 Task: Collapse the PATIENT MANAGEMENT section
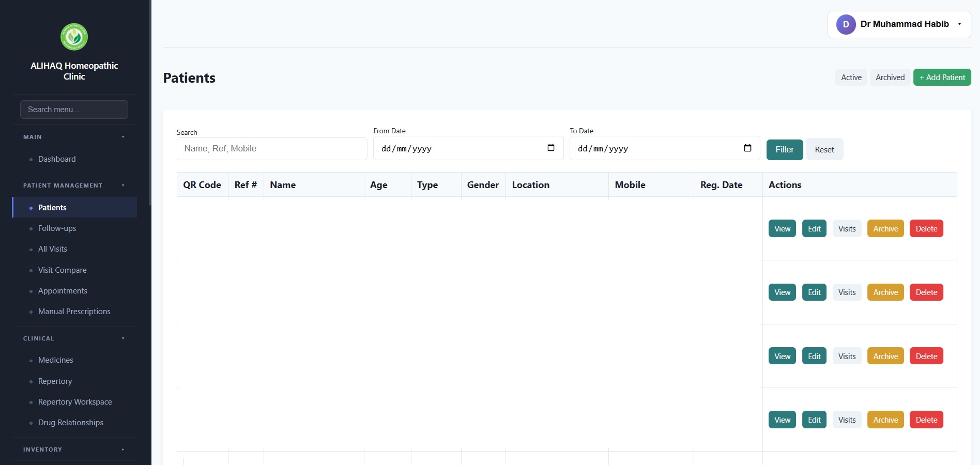(x=74, y=185)
